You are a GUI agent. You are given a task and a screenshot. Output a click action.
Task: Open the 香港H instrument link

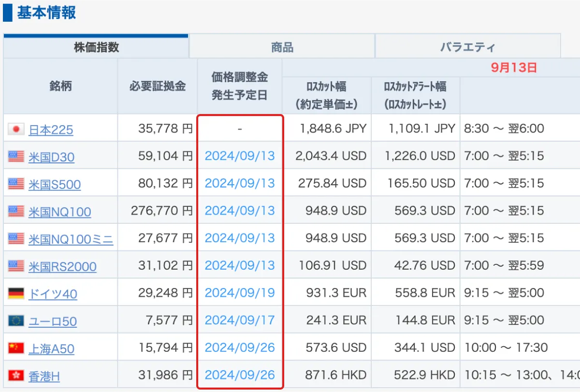(x=44, y=376)
